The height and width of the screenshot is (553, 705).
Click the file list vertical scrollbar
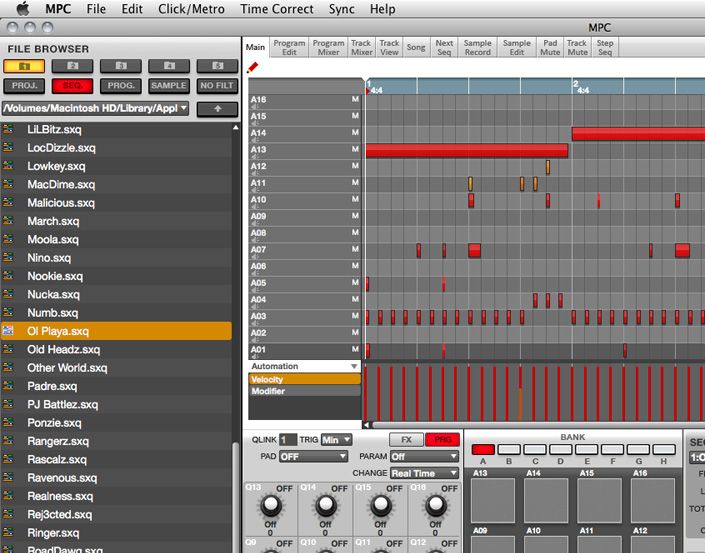(x=236, y=497)
